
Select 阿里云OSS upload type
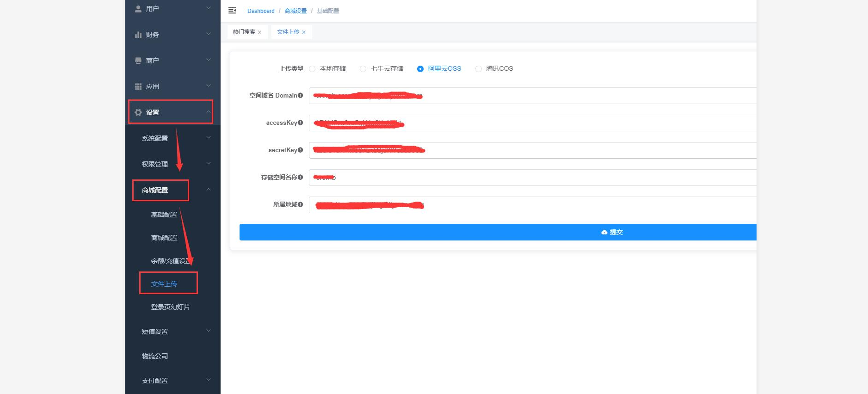click(420, 68)
